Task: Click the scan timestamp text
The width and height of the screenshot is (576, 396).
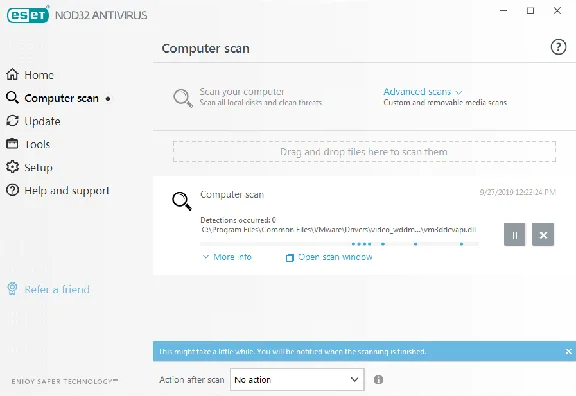Action: click(x=518, y=192)
